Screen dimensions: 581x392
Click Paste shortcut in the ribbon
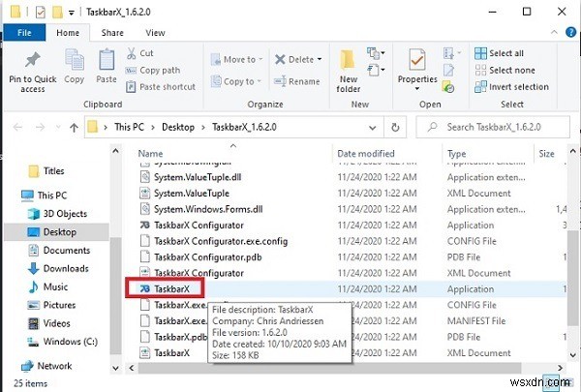pyautogui.click(x=161, y=87)
